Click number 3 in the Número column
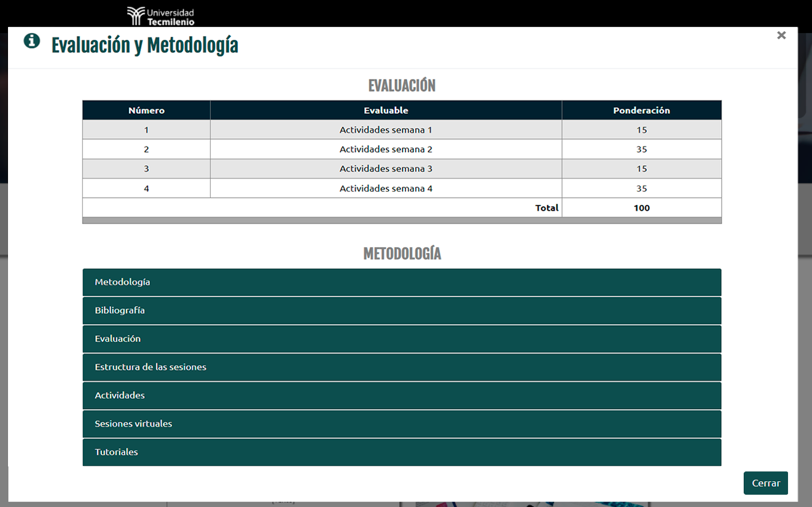This screenshot has height=507, width=812. pyautogui.click(x=146, y=169)
